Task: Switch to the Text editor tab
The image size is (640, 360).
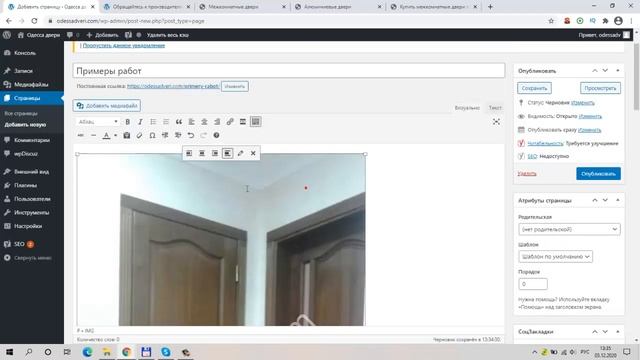Action: pos(495,108)
